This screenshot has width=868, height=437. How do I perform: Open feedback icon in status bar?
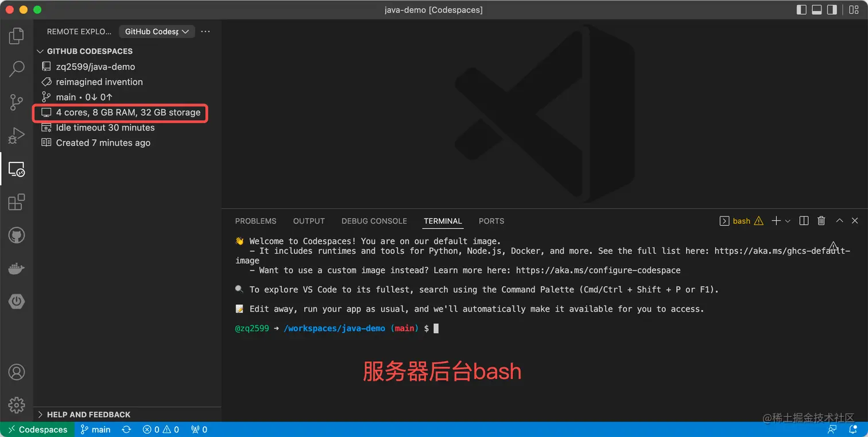832,430
